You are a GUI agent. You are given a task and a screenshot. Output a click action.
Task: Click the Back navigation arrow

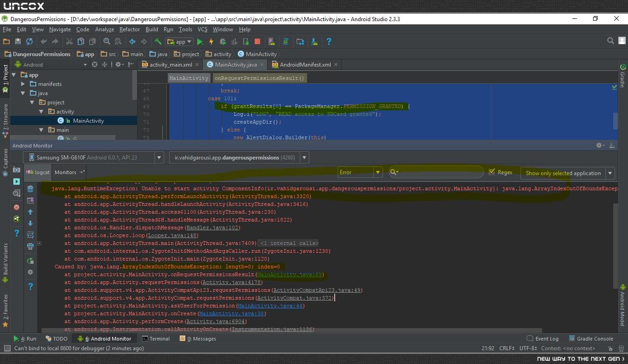[x=132, y=41]
